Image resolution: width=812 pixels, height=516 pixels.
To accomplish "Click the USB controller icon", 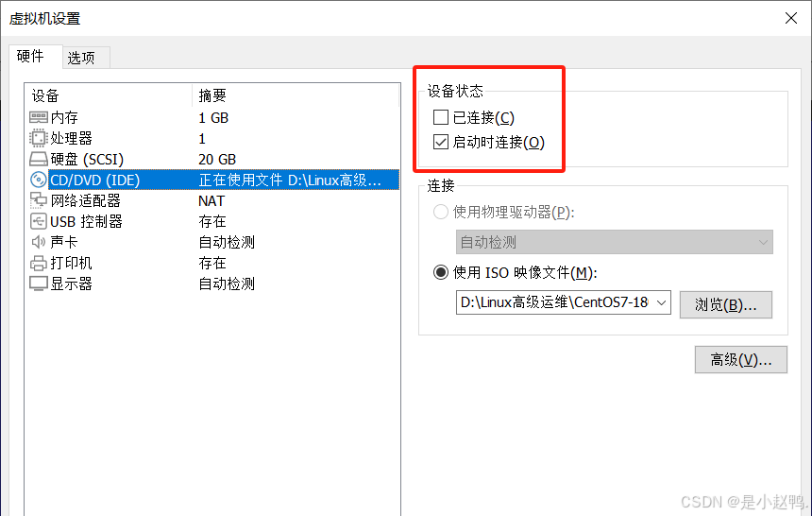I will 39,221.
